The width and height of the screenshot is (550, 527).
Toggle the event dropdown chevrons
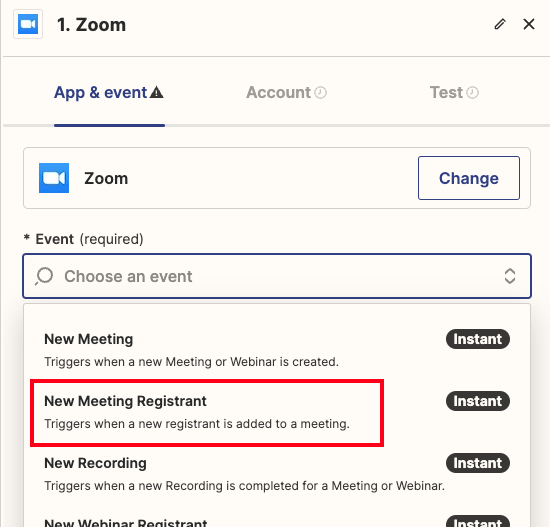point(510,276)
